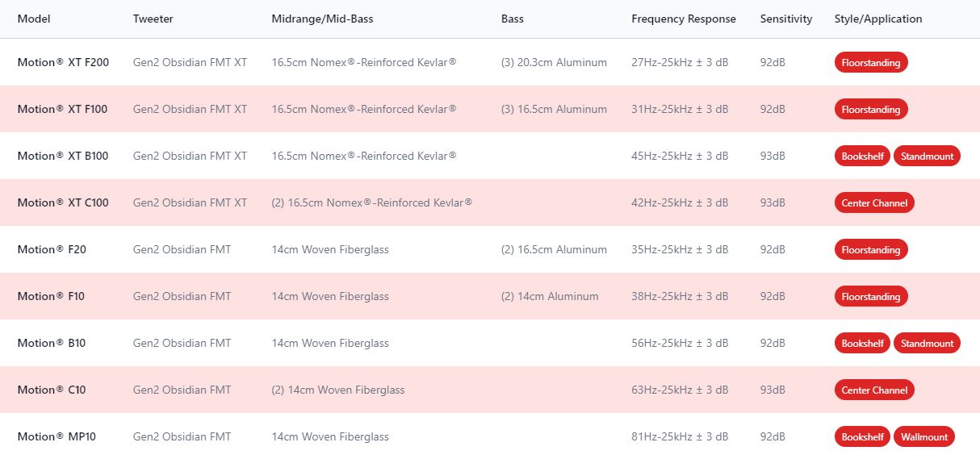Click the Motion F20 Floorstanding tag
This screenshot has width=980, height=459.
pyautogui.click(x=871, y=250)
